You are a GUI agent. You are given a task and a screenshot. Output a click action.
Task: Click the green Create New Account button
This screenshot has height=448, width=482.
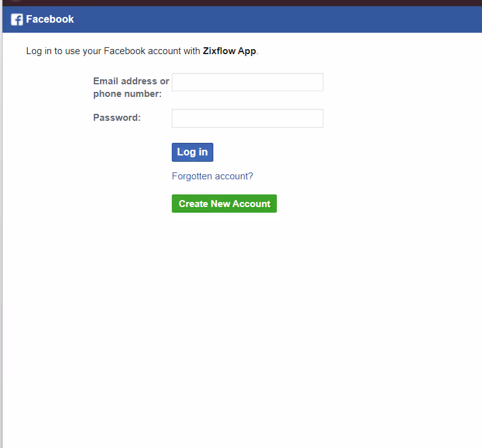point(225,204)
